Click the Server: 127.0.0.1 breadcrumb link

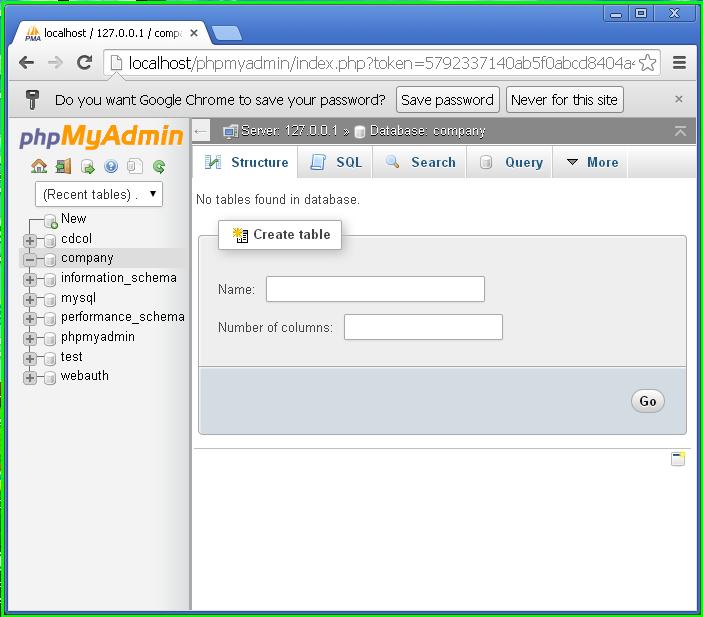click(289, 131)
